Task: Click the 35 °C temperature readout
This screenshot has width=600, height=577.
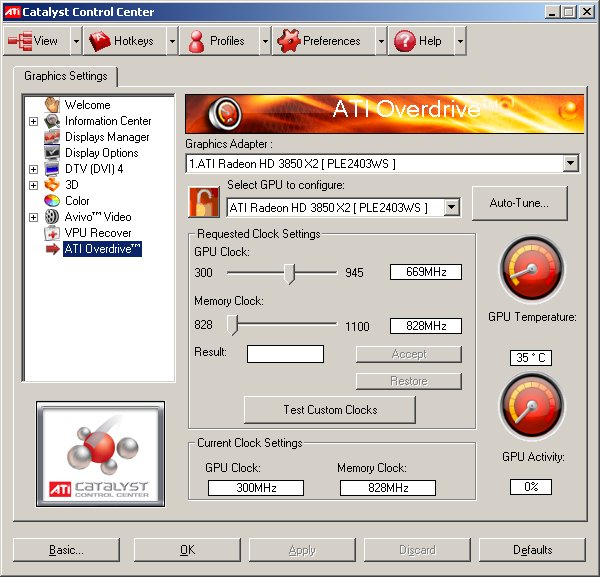Action: pos(531,358)
